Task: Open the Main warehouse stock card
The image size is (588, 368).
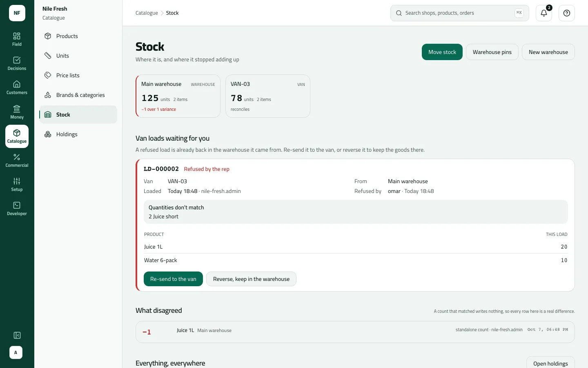Action: click(x=178, y=96)
